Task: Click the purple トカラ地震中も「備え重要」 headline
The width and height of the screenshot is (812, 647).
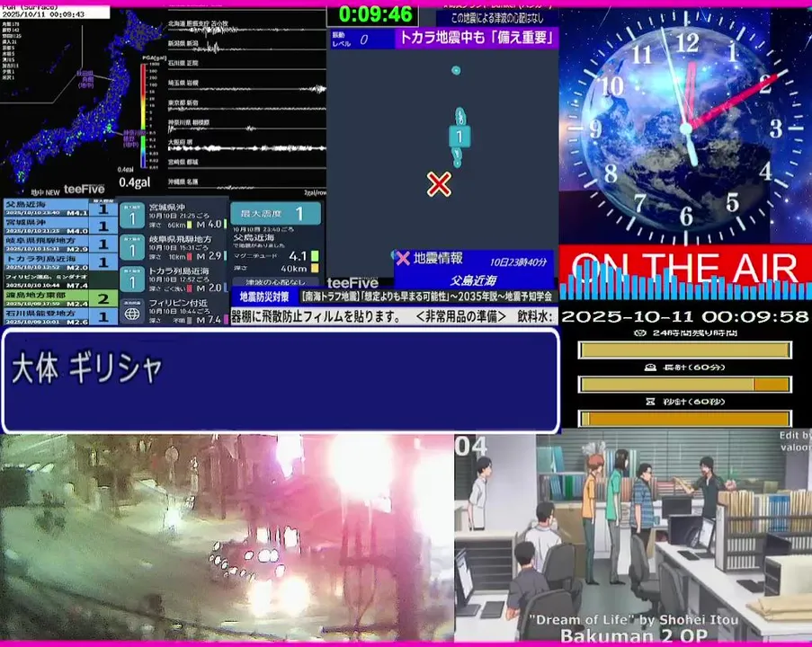Action: [477, 39]
